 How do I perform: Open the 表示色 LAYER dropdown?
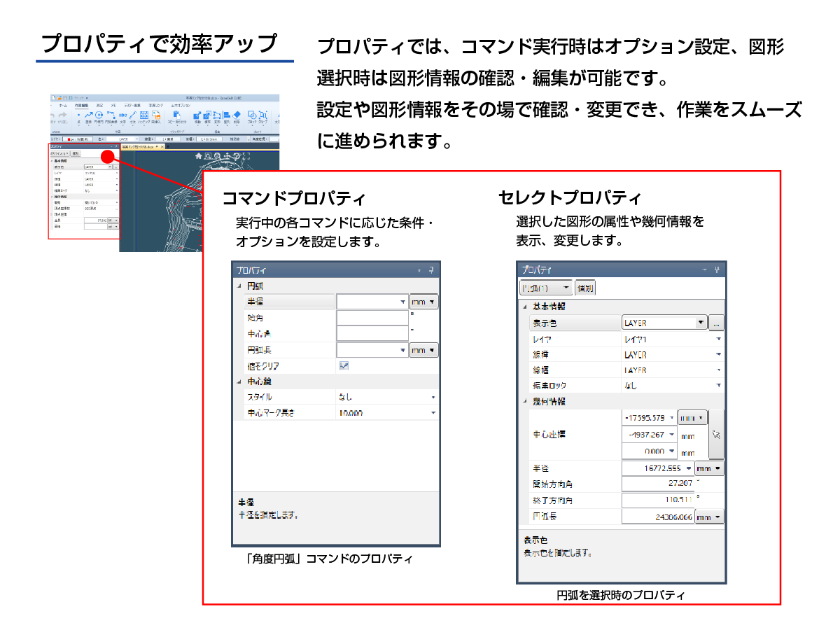pyautogui.click(x=701, y=323)
